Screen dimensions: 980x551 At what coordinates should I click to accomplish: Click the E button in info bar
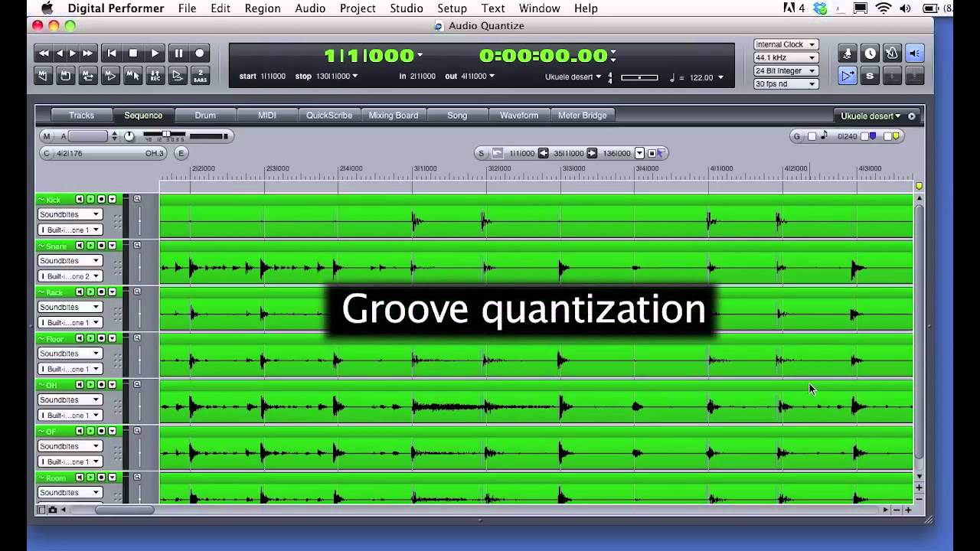[181, 153]
